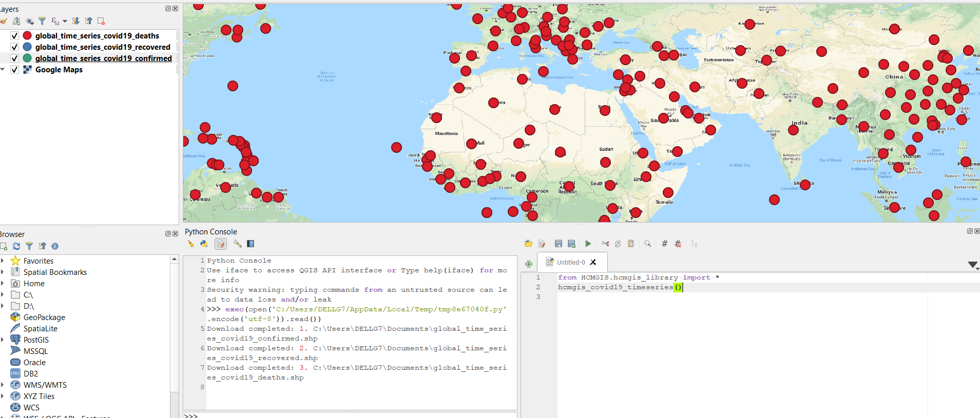
Task: Click Collapse All icon in Browser panel
Action: coord(42,246)
